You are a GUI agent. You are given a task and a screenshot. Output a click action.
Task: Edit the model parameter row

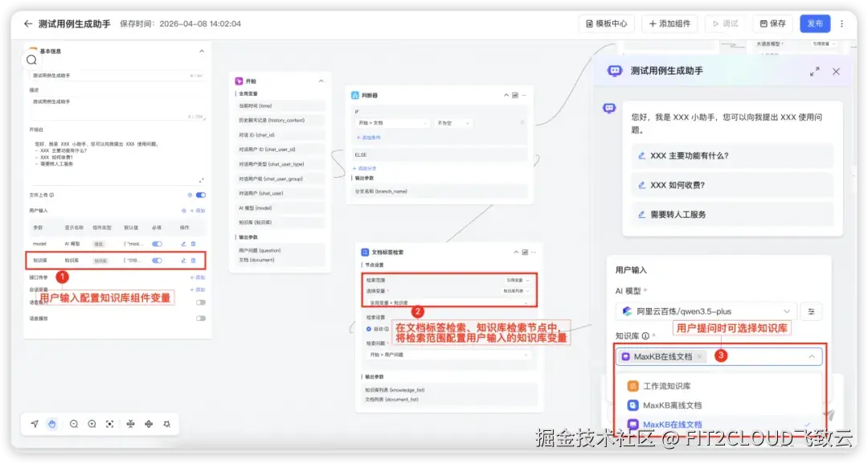tap(184, 244)
